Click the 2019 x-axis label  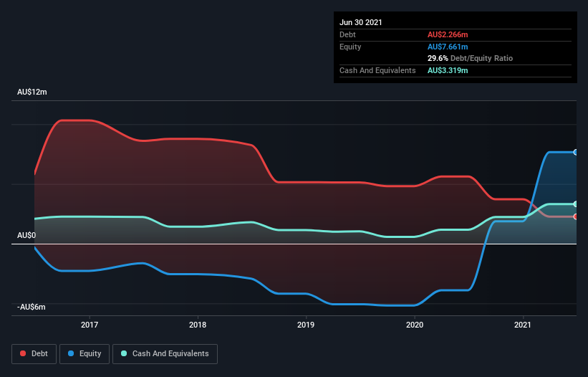click(x=306, y=325)
